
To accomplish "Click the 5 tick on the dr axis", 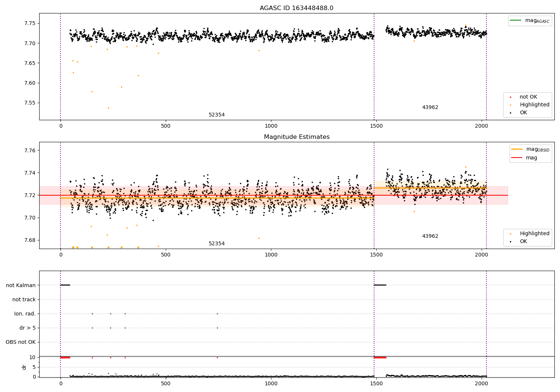I will [34, 367].
